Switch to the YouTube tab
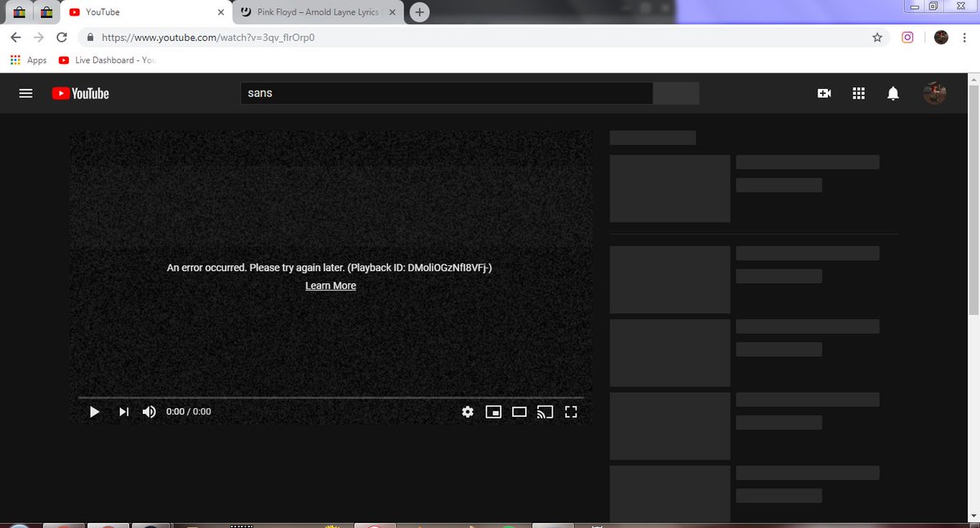Screen dimensions: 980x528 147,12
